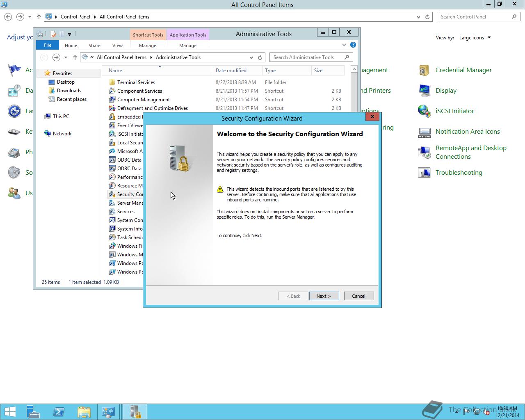525x420 pixels.
Task: Switch to Control Panel taskbar button
Action: 109,412
